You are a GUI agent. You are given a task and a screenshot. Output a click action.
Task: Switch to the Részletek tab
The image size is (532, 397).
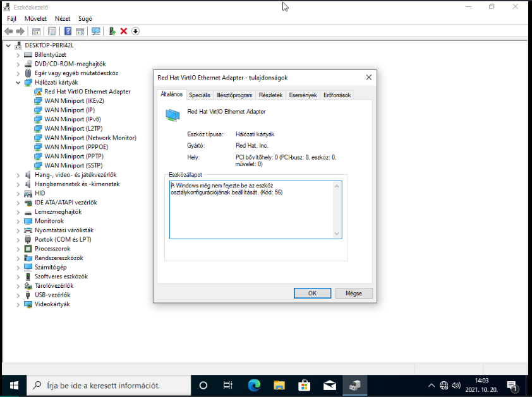coord(270,95)
